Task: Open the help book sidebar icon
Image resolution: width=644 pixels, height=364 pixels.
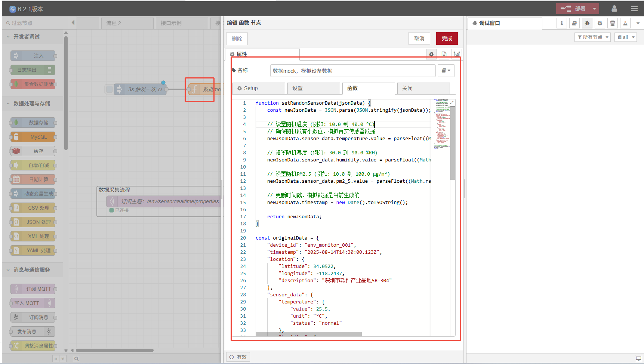Action: tap(574, 23)
